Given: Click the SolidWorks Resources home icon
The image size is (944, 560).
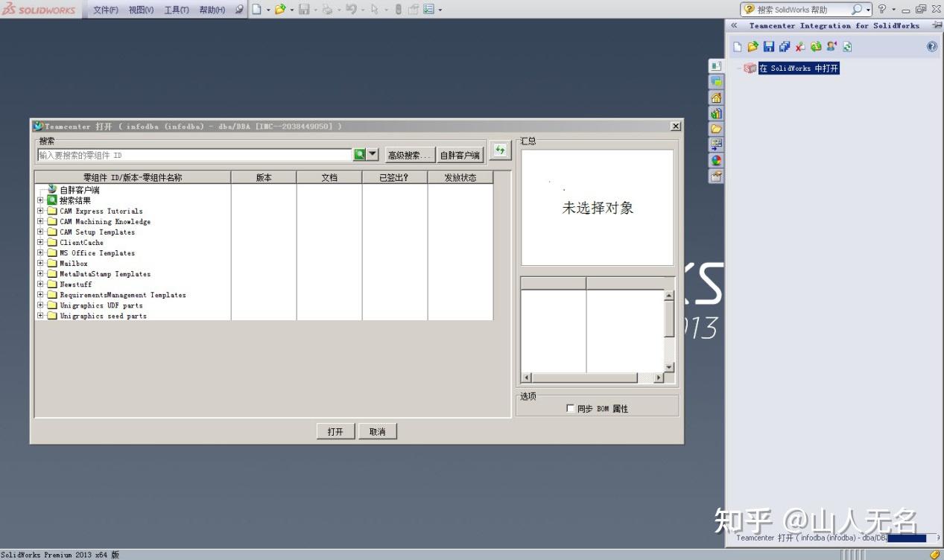Looking at the screenshot, I should coord(716,97).
